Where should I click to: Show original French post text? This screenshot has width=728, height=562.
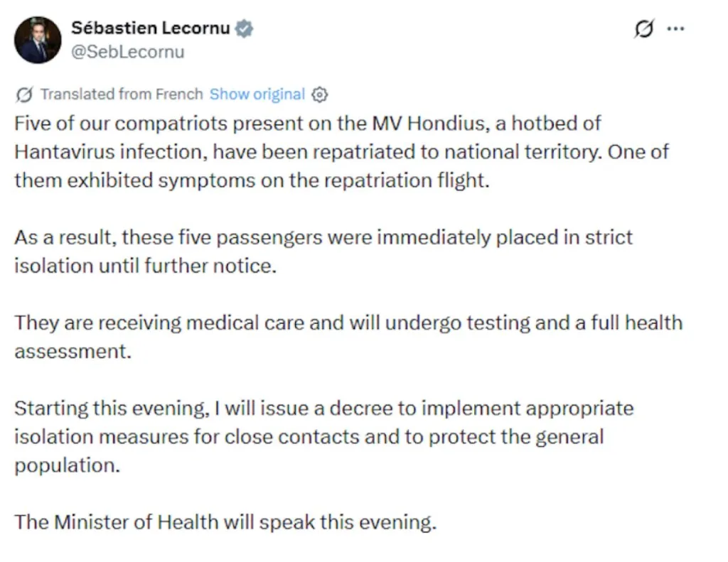tap(257, 94)
